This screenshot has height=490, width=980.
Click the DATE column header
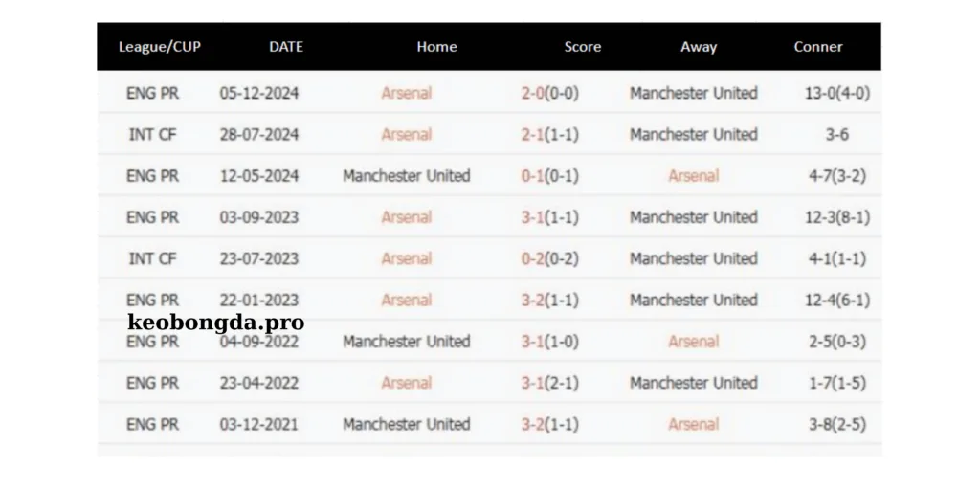pyautogui.click(x=286, y=47)
